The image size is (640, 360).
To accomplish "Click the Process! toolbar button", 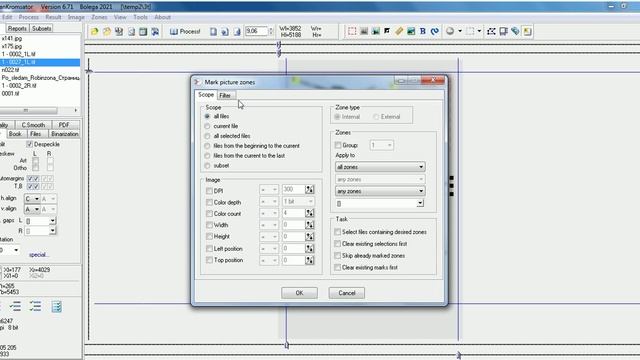I will [x=185, y=31].
